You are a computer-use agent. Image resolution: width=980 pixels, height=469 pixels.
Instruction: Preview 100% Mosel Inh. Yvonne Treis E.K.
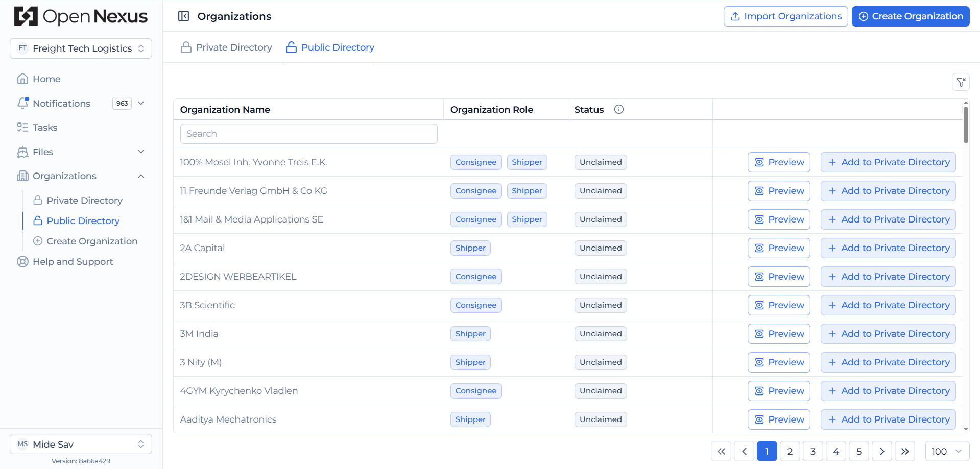coord(779,162)
